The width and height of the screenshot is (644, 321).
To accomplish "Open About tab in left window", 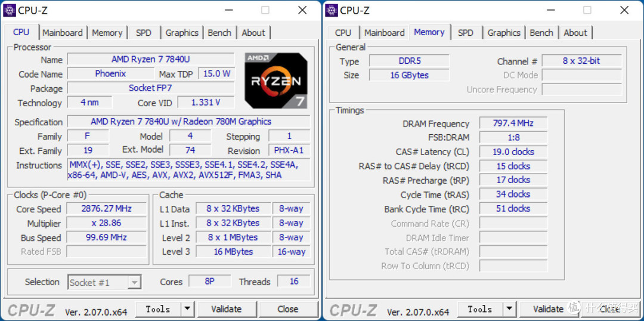I will click(x=253, y=33).
